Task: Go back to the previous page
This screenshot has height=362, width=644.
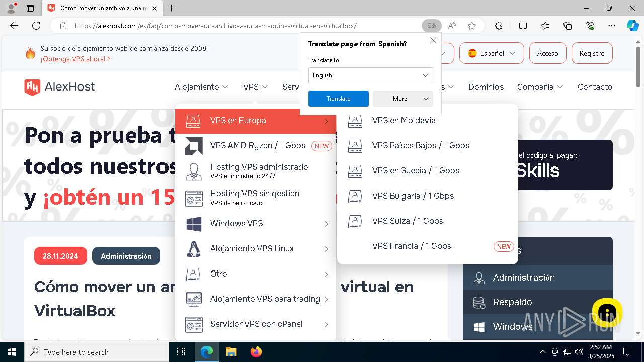Action: 14,26
